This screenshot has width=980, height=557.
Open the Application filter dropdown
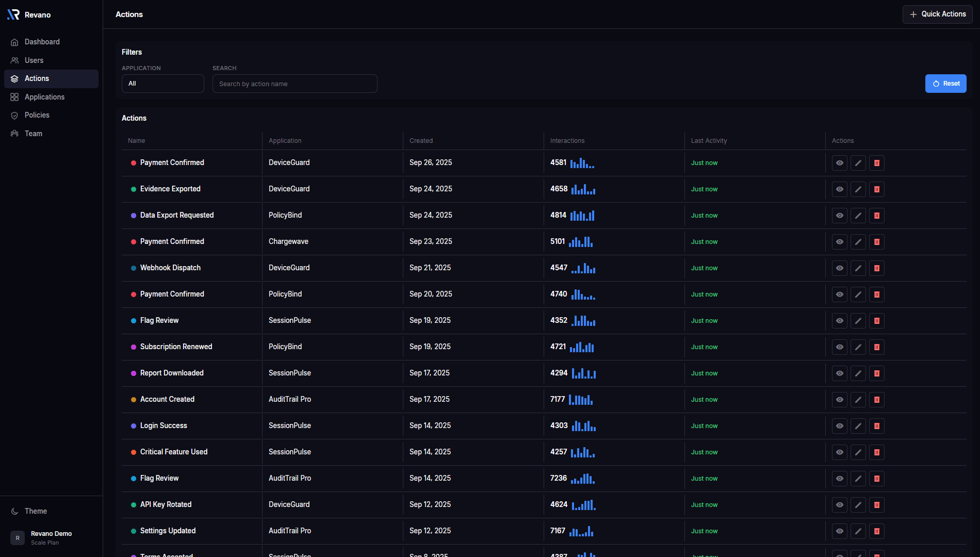[162, 84]
